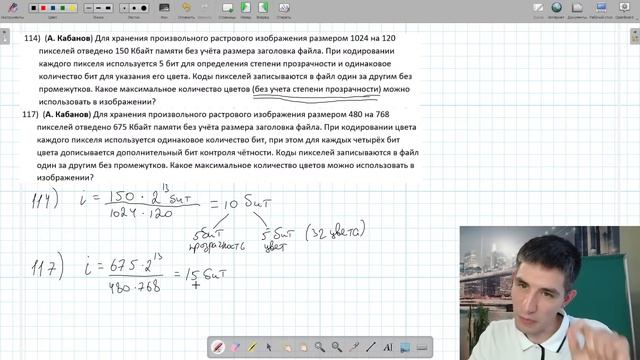640x360 pixels.
Task: Choose the thick line width
Action: pyautogui.click(x=108, y=8)
